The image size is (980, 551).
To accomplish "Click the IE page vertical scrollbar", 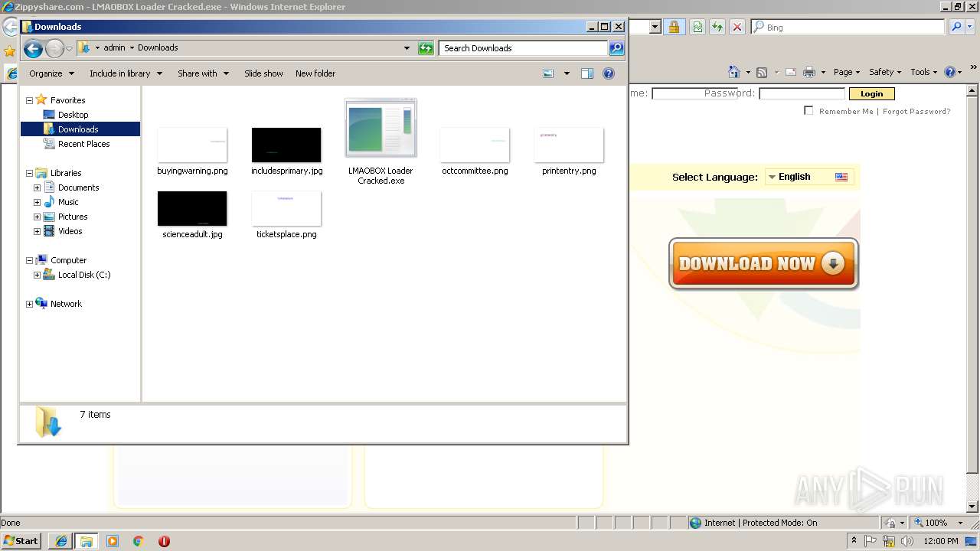I will coord(973,298).
